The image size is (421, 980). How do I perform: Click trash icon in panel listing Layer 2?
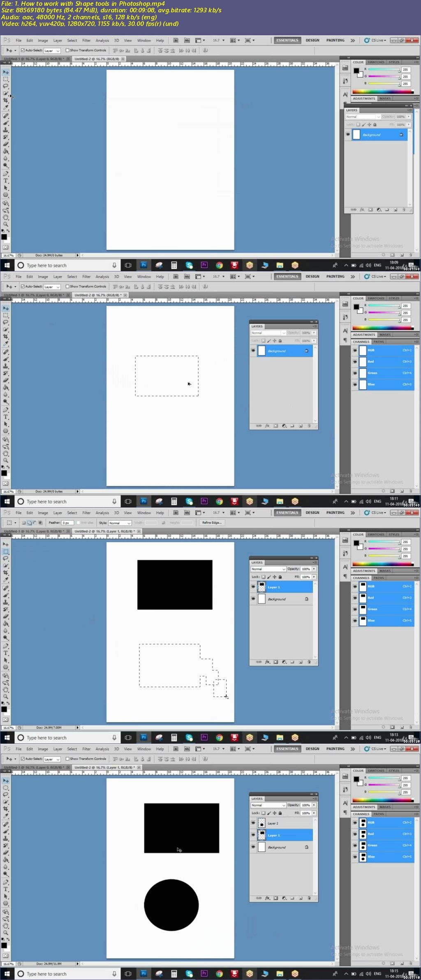point(309,898)
